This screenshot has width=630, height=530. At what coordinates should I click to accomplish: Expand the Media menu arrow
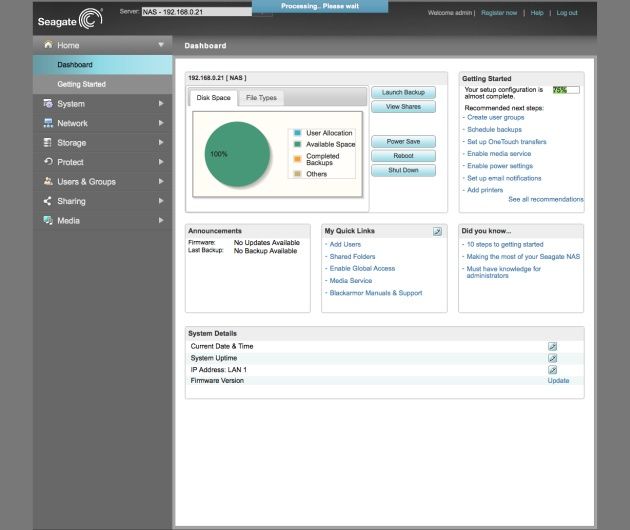click(x=161, y=220)
